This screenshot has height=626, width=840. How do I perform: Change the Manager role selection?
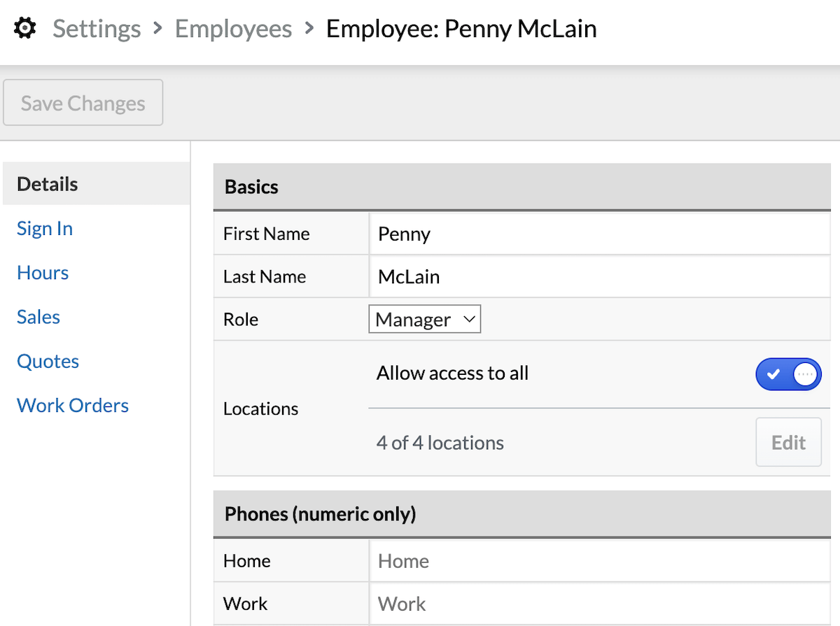tap(424, 319)
